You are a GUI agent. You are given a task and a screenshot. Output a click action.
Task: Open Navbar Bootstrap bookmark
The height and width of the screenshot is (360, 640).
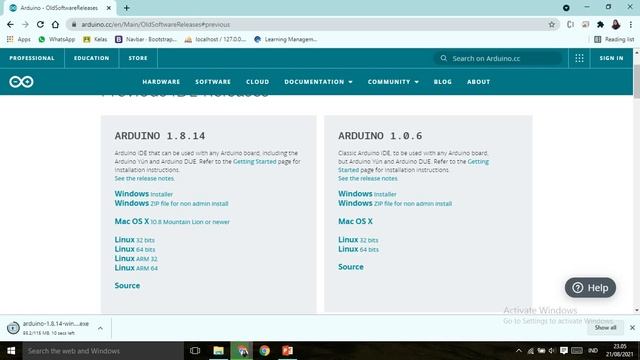point(146,39)
